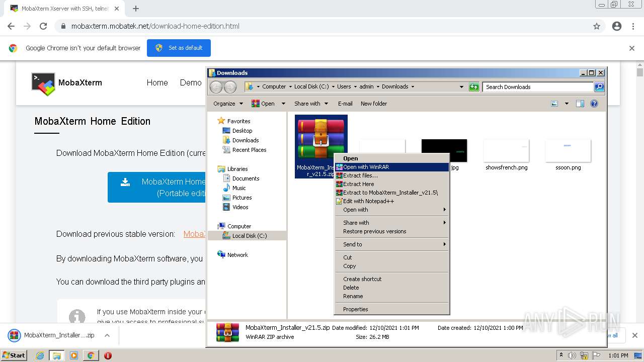
Task: Open Explorer help question mark icon
Action: tap(594, 104)
